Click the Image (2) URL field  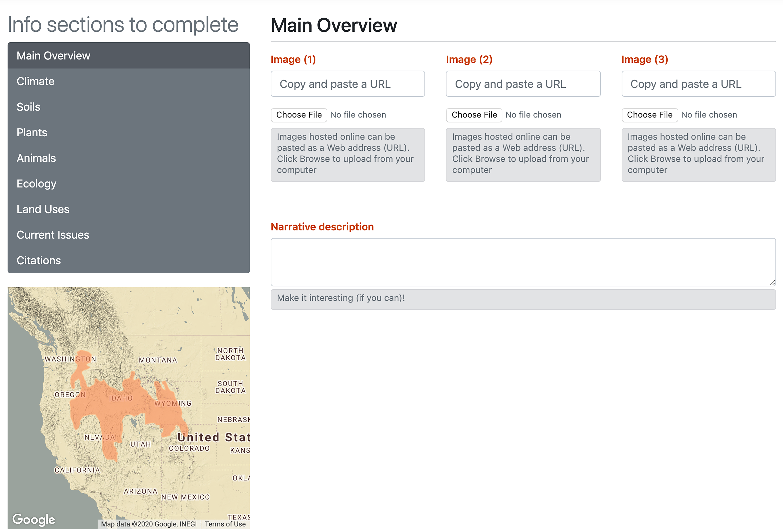coord(523,84)
